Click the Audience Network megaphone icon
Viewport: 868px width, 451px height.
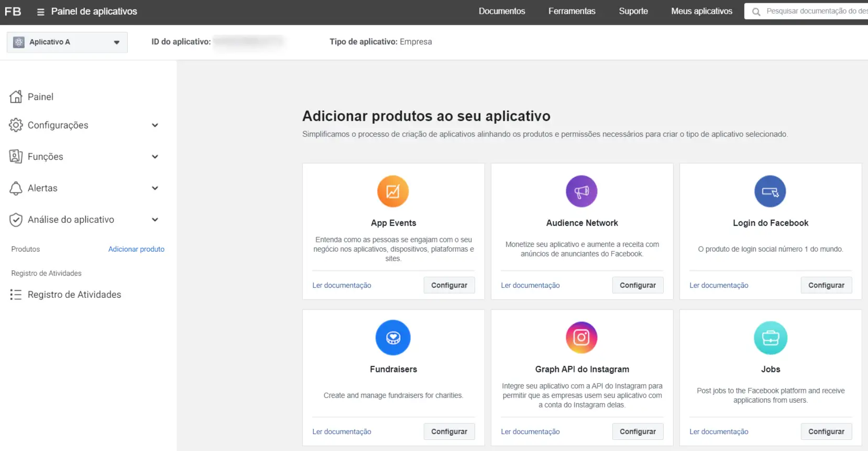click(581, 191)
